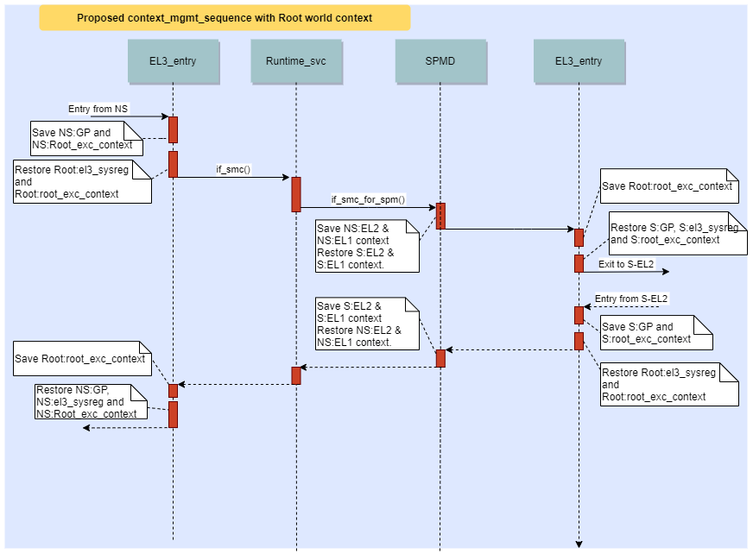
Task: Select the right-side "Save Root:root_exc_context" note
Action: coord(670,186)
